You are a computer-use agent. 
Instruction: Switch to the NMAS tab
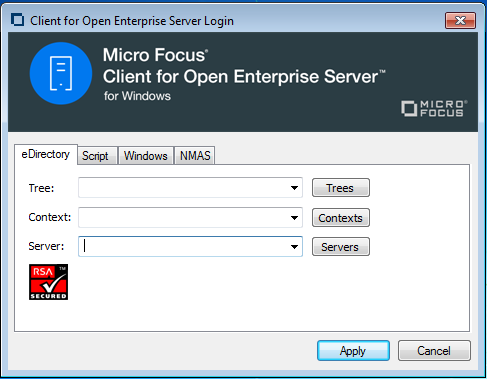195,156
